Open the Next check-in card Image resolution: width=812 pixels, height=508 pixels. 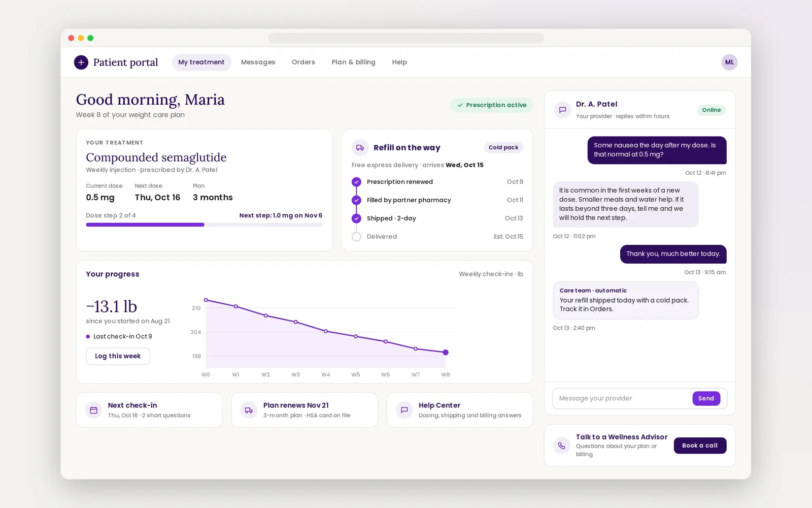[149, 410]
